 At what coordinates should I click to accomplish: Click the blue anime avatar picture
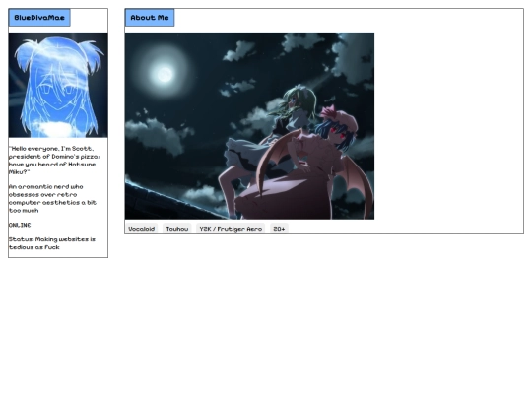point(58,85)
